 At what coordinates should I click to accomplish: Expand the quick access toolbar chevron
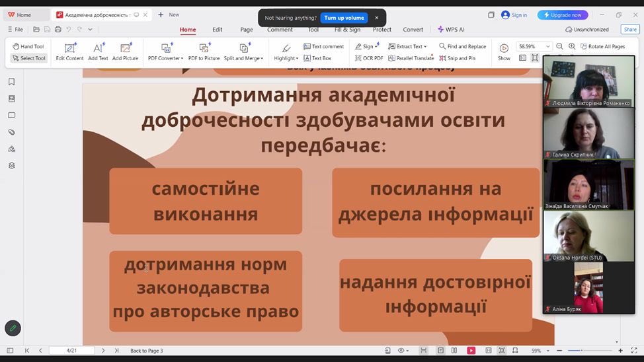[90, 30]
